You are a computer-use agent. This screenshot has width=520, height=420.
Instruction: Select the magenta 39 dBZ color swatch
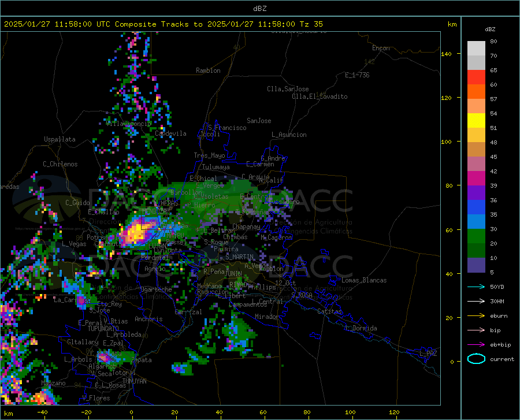pos(476,179)
